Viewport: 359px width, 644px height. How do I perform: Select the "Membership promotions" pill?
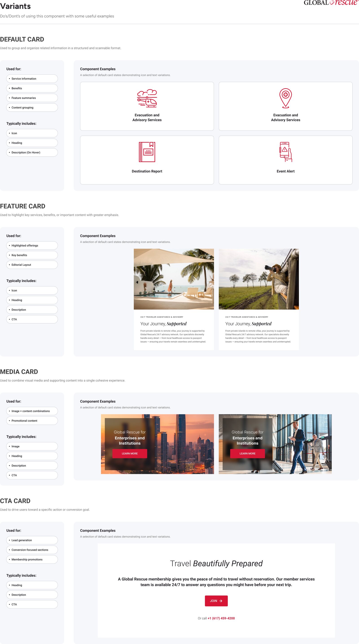[x=32, y=560]
